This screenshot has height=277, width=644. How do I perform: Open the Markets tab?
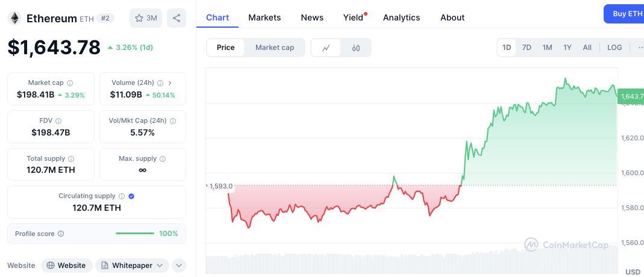click(264, 17)
